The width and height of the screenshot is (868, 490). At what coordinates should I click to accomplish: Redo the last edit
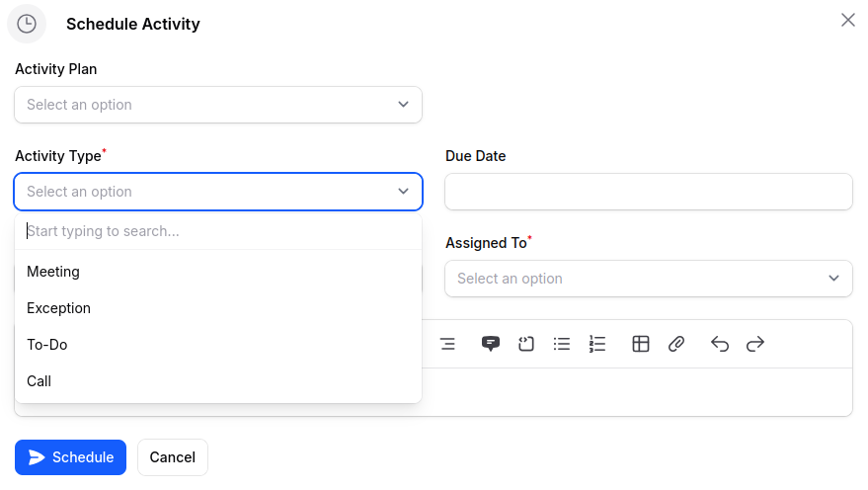755,344
